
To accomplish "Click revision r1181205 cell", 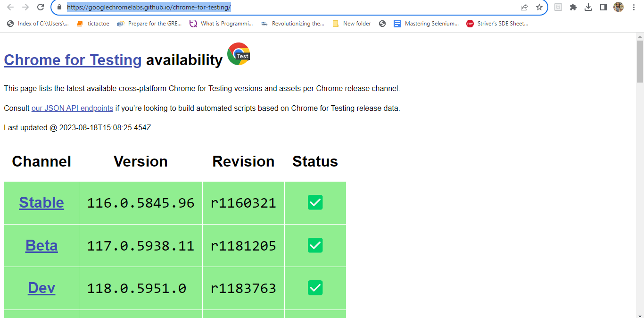I will pyautogui.click(x=243, y=246).
